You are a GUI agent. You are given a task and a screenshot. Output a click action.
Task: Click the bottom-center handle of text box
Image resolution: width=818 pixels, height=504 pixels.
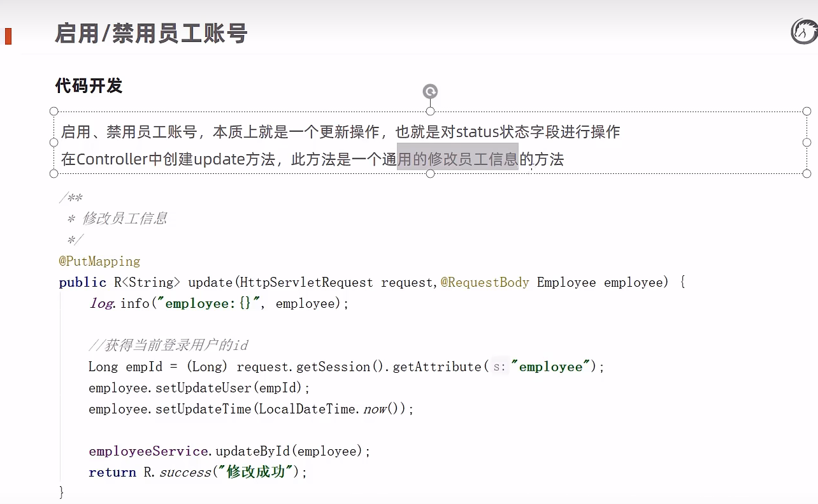[430, 173]
